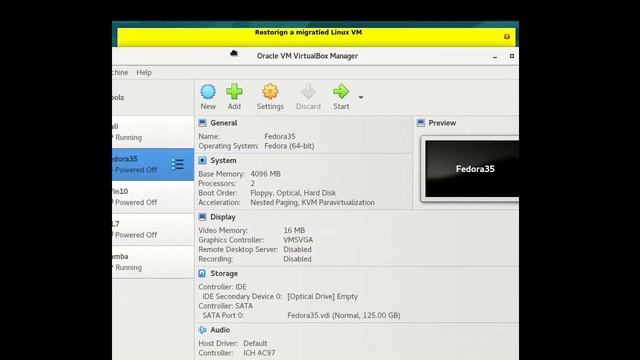
Task: Select the Win10 machine entry
Action: (153, 197)
